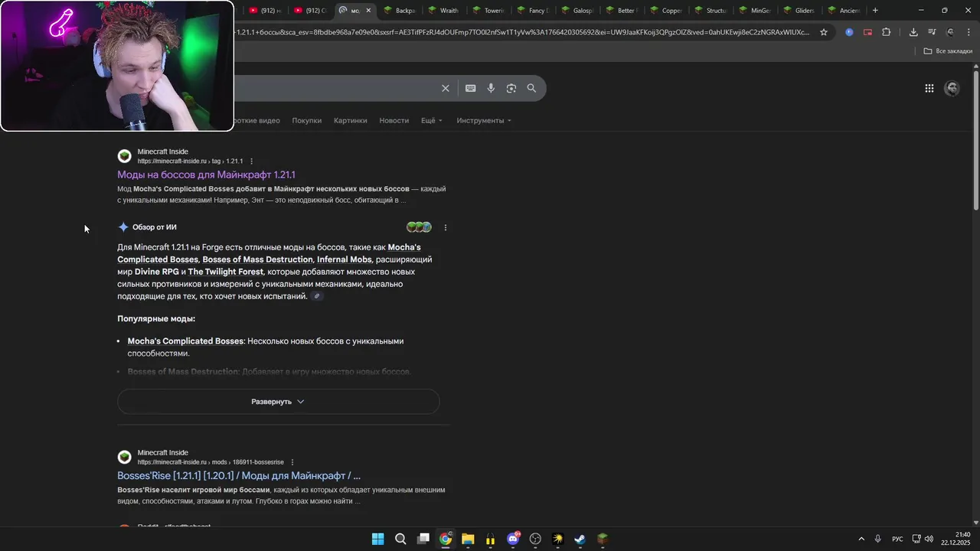The height and width of the screenshot is (551, 980).
Task: Open the All Bookmarks folder
Action: click(948, 51)
